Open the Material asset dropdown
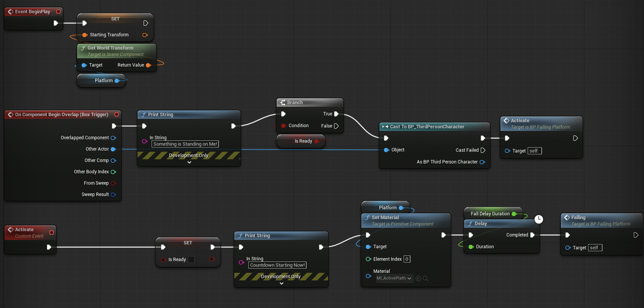The image size is (644, 308). tap(394, 278)
